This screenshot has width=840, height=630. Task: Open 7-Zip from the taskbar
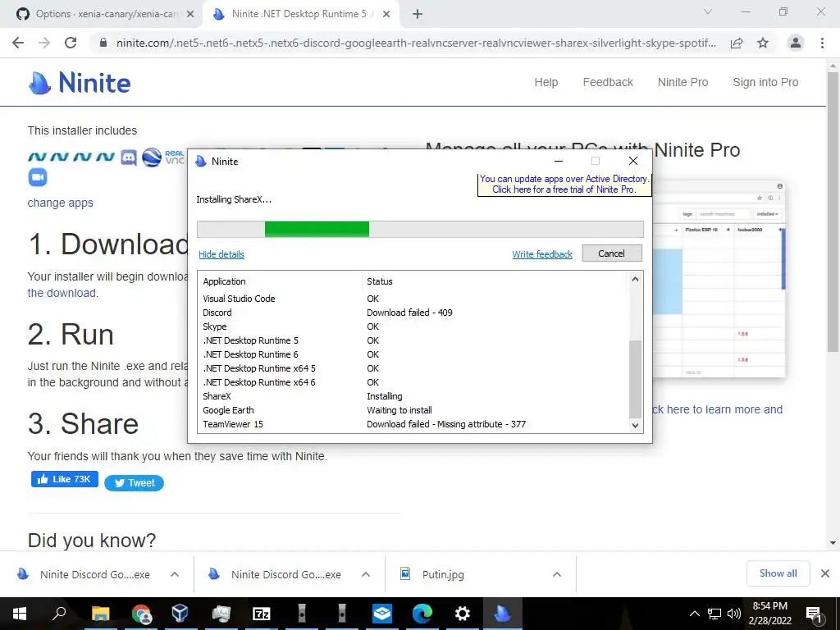tap(261, 614)
